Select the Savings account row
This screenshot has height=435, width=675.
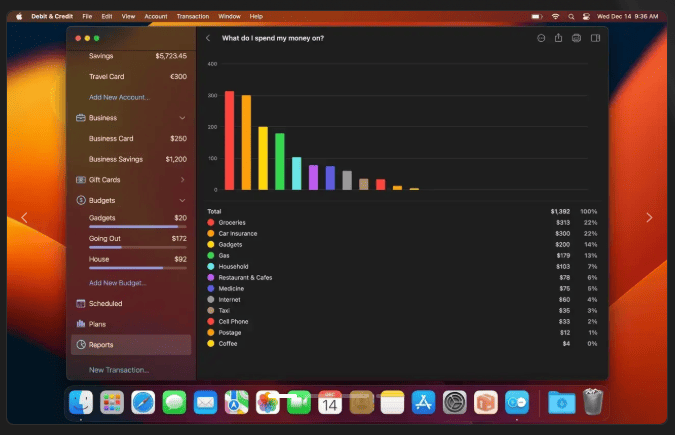click(x=131, y=56)
